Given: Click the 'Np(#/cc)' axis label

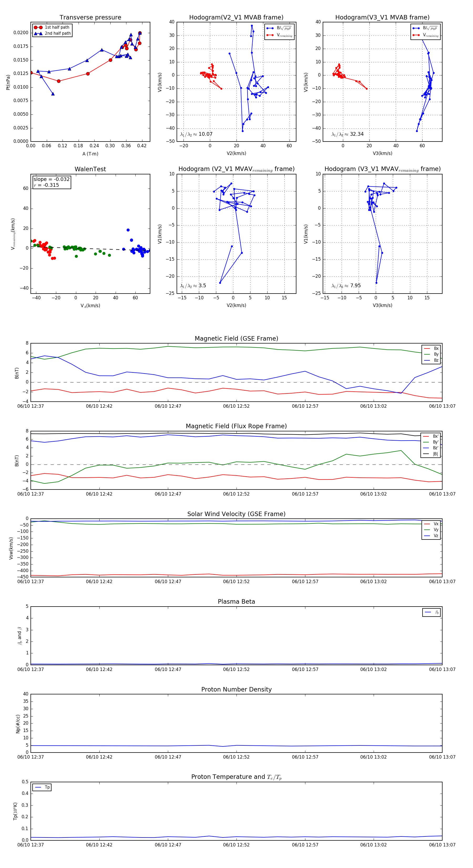Looking at the screenshot, I should pyautogui.click(x=18, y=724).
